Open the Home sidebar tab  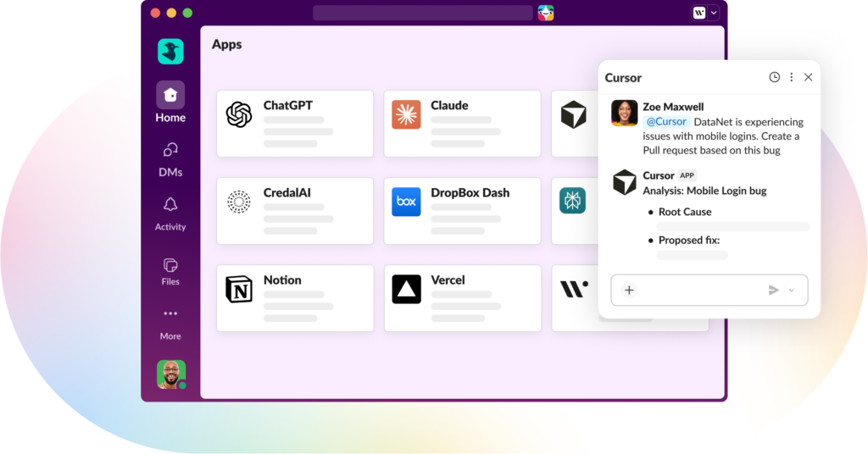pyautogui.click(x=170, y=102)
